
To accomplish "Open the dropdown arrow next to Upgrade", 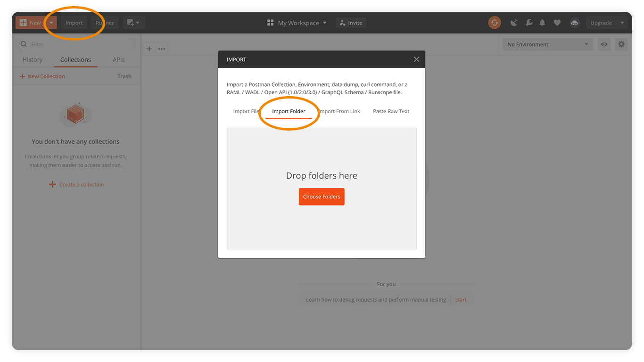I will coord(622,23).
